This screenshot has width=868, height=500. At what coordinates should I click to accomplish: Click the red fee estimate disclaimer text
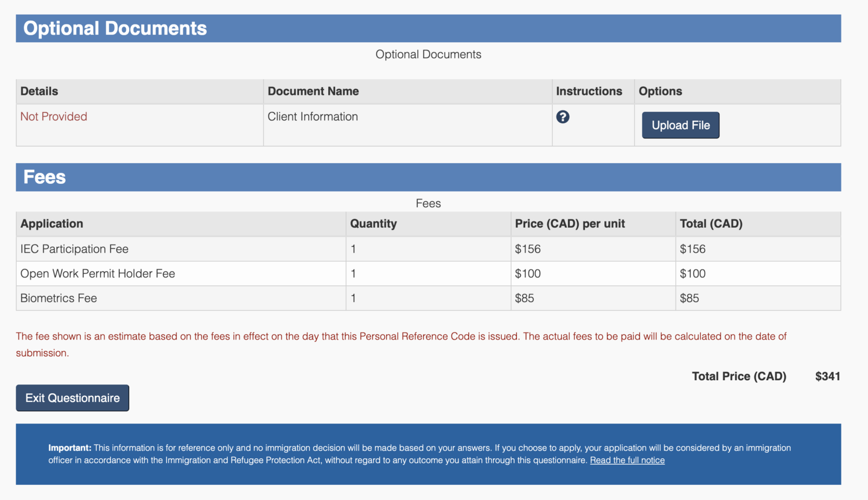401,337
